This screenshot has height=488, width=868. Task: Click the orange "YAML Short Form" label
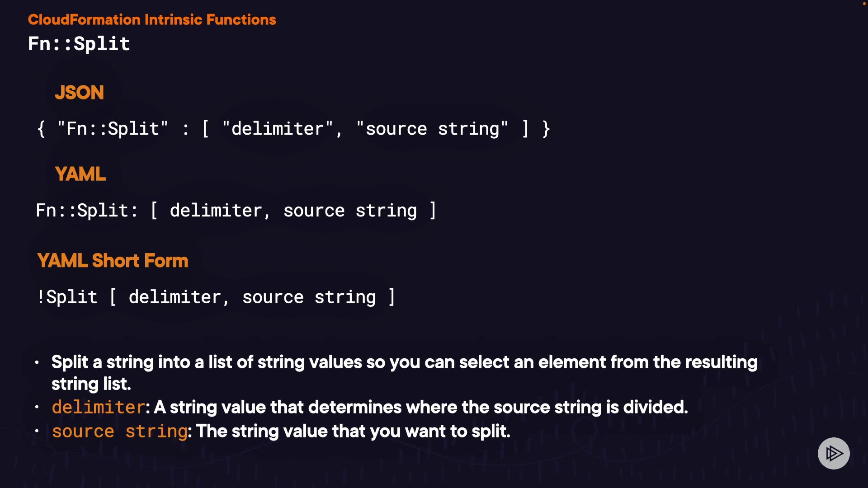[113, 261]
